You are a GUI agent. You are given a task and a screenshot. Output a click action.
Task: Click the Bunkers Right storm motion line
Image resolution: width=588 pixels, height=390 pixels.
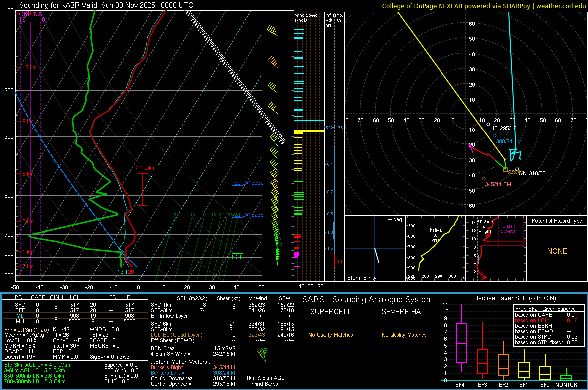193,368
